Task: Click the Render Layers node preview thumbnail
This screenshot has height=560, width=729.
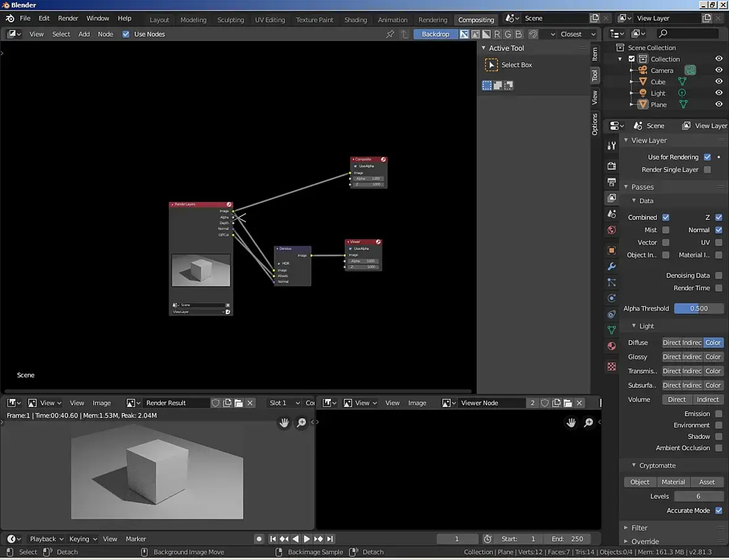Action: point(201,270)
